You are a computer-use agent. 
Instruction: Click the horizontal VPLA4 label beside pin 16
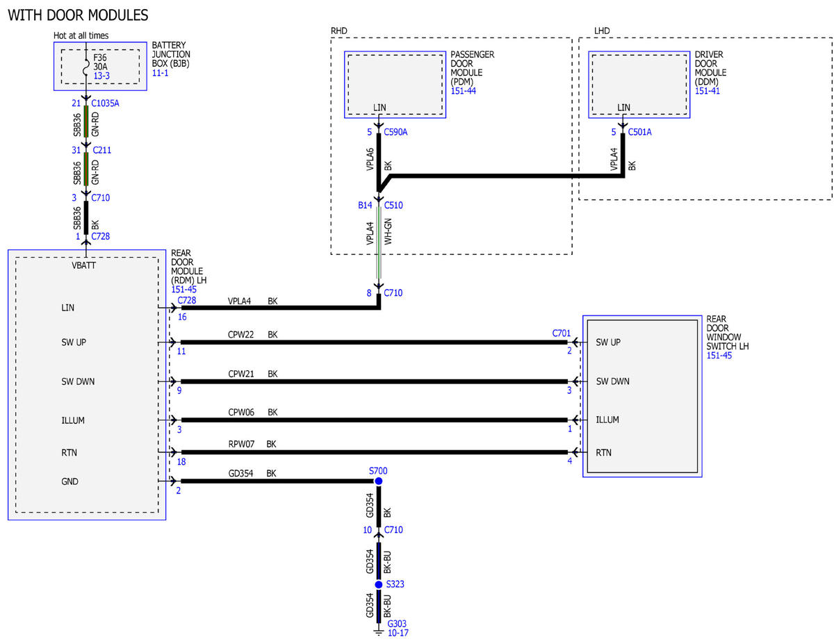(x=239, y=302)
